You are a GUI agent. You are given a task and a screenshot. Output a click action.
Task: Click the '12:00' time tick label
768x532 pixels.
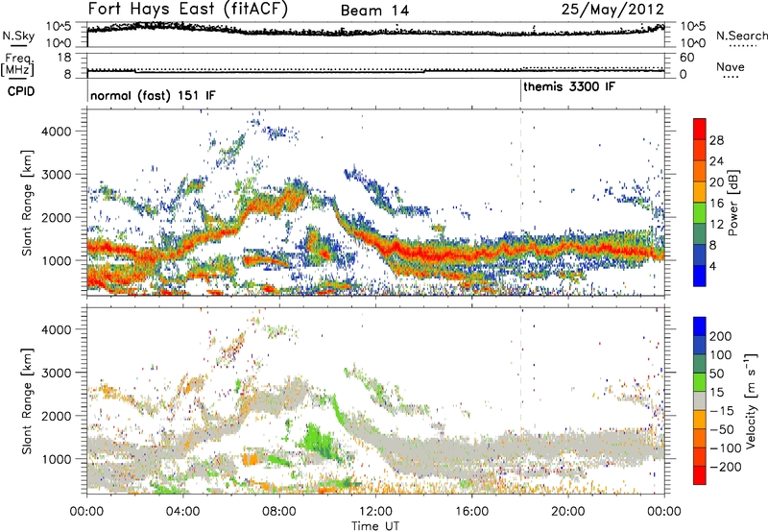tap(375, 512)
